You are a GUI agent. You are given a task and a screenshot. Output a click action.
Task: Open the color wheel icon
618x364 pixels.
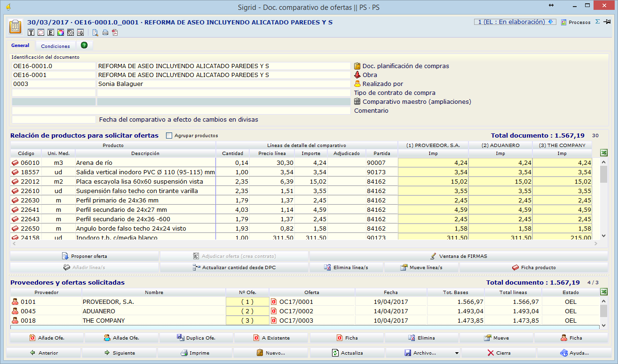point(60,32)
